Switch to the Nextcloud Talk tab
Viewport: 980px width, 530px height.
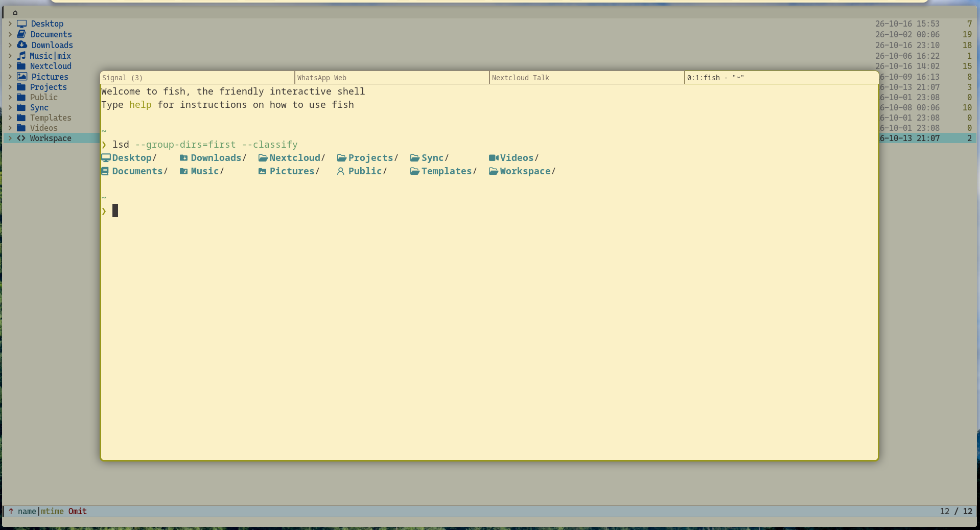point(587,78)
